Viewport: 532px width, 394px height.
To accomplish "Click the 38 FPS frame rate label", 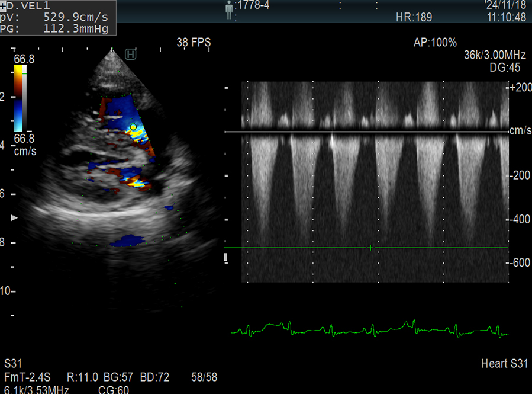I will (x=194, y=43).
